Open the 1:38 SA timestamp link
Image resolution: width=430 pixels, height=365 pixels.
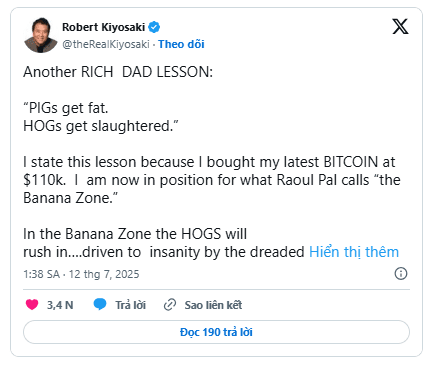click(x=81, y=274)
